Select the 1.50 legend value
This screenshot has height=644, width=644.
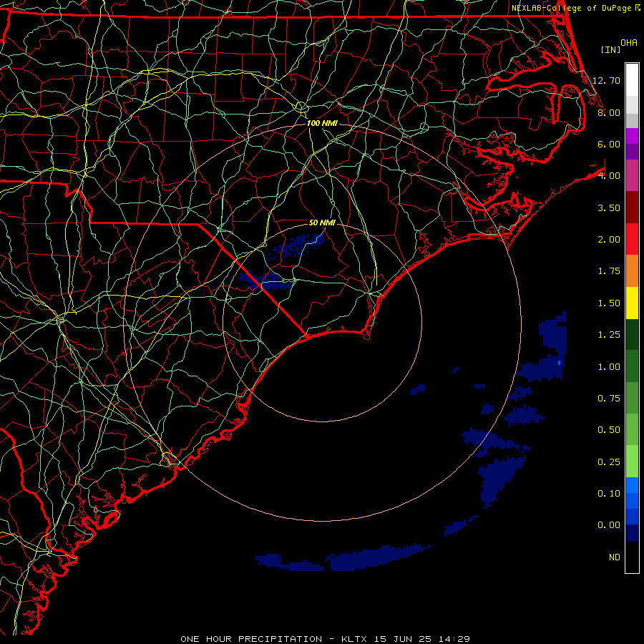609,303
